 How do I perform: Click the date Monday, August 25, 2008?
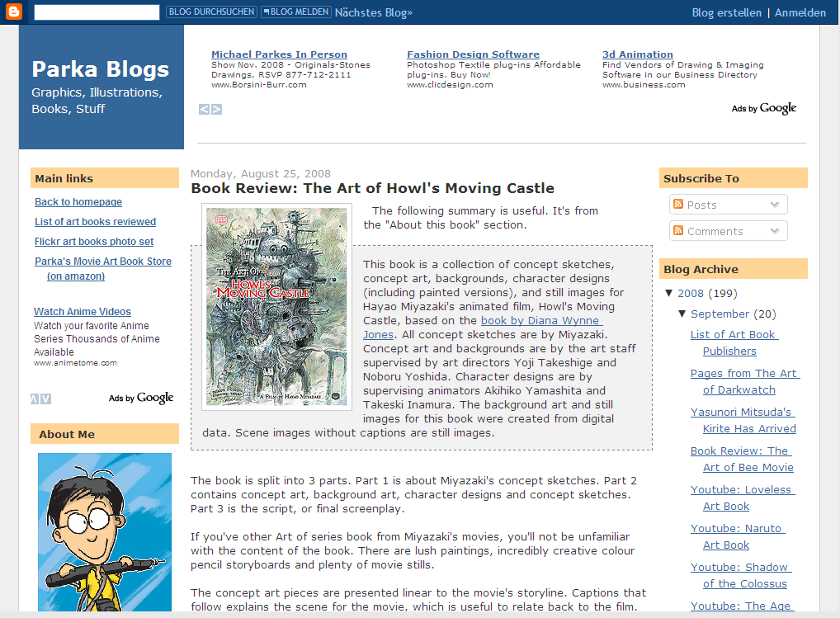pos(261,173)
